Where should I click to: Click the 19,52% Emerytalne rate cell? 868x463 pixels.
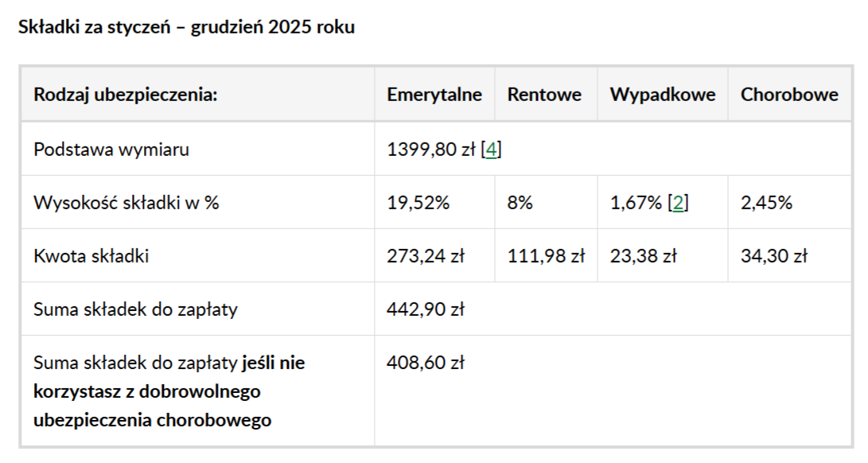pyautogui.click(x=418, y=202)
